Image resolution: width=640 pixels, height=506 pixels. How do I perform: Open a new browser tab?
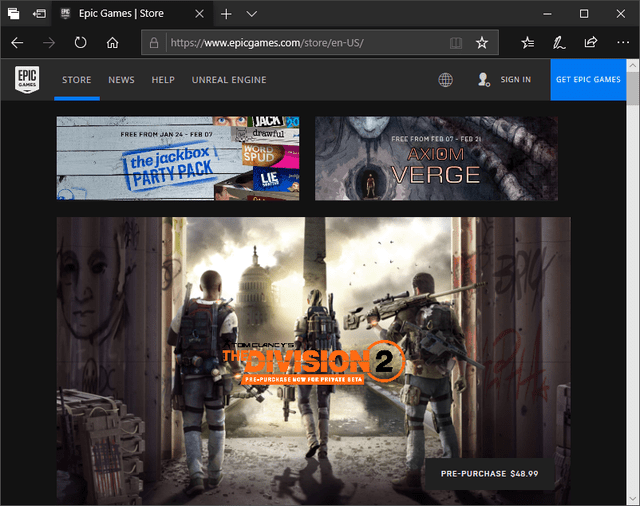coord(226,14)
